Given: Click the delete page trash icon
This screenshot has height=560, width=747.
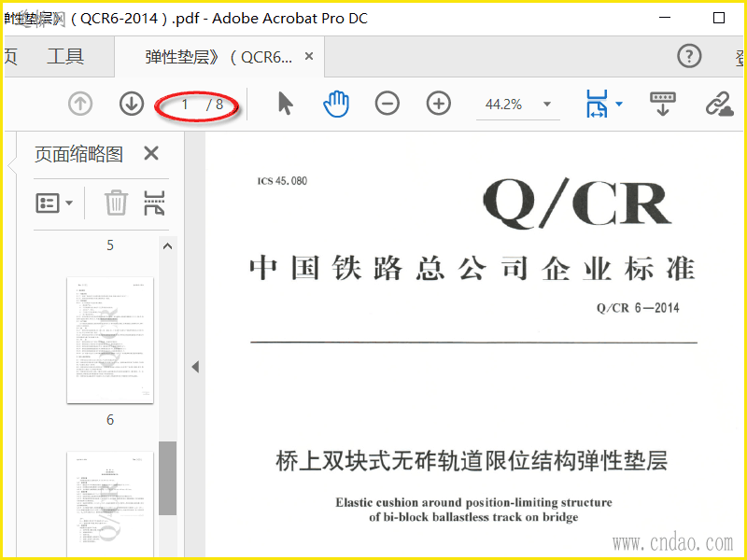Looking at the screenshot, I should coord(116,203).
